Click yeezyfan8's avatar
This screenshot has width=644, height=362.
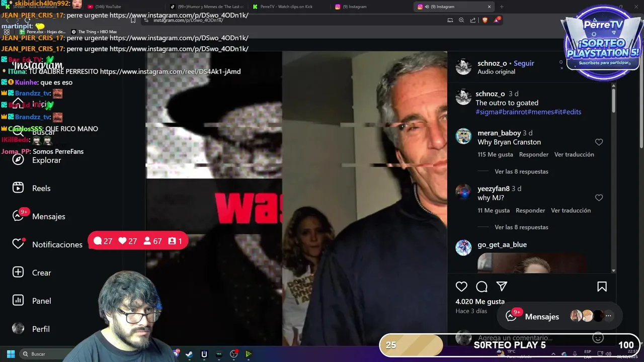463,192
